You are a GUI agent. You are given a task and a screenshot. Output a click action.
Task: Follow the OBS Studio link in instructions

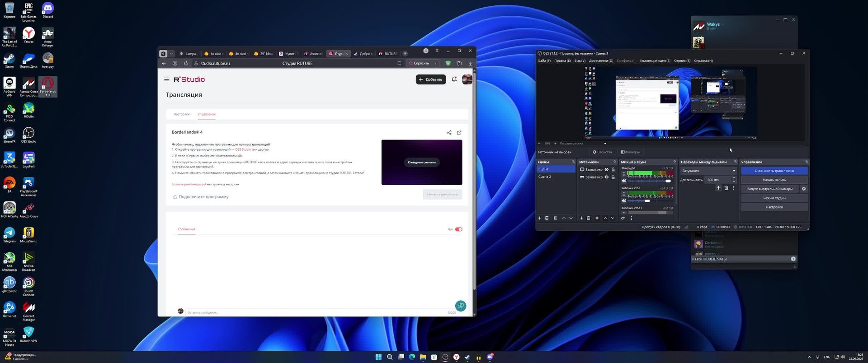243,149
